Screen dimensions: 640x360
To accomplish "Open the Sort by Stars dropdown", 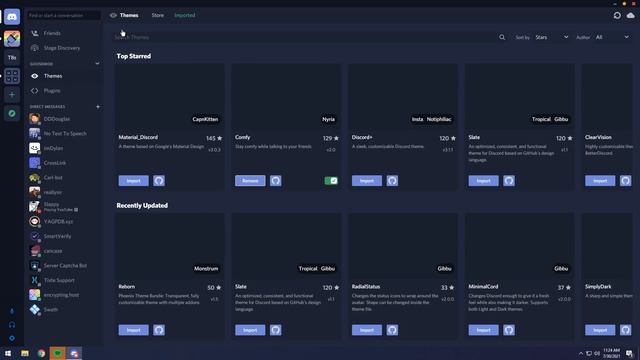I will point(551,37).
